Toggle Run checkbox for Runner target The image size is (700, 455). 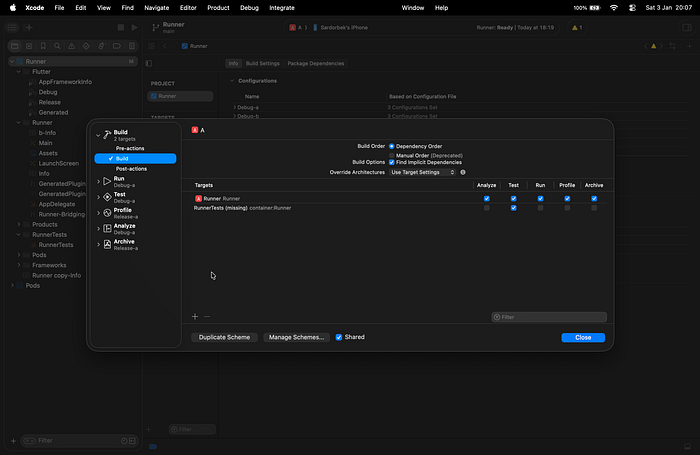pos(540,199)
